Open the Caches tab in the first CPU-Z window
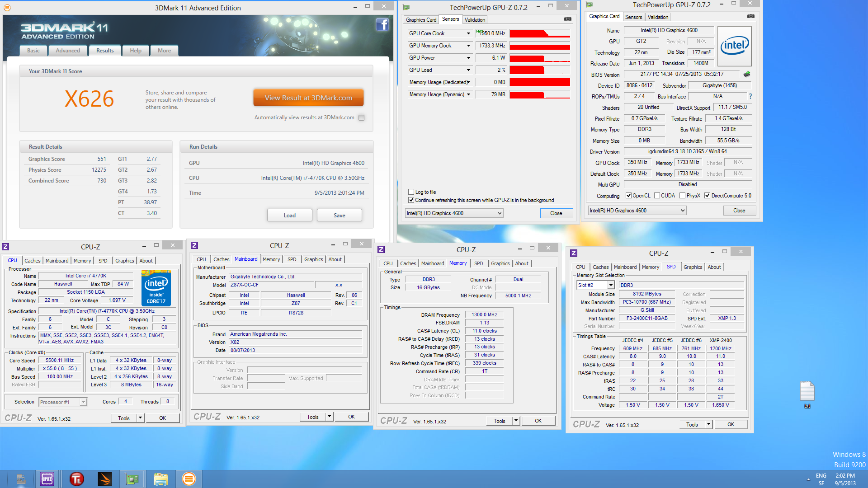The image size is (868, 488). click(32, 261)
